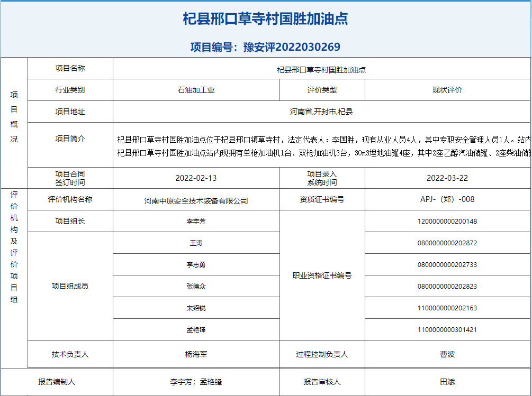Click the 资质证书编号 label
The image size is (532, 396).
coord(322,199)
